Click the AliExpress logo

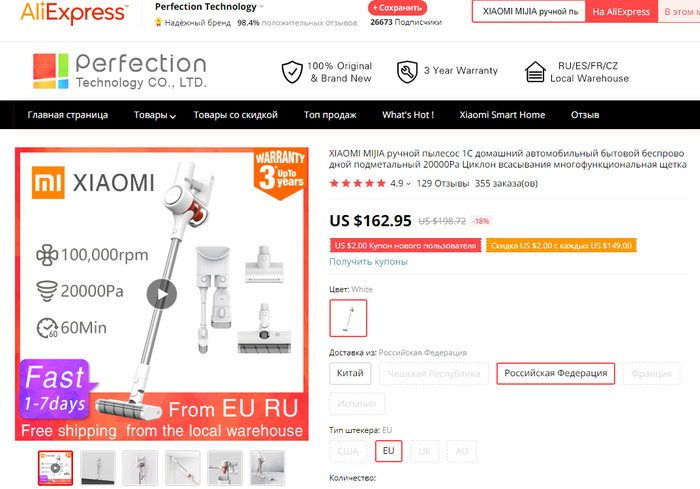[74, 13]
